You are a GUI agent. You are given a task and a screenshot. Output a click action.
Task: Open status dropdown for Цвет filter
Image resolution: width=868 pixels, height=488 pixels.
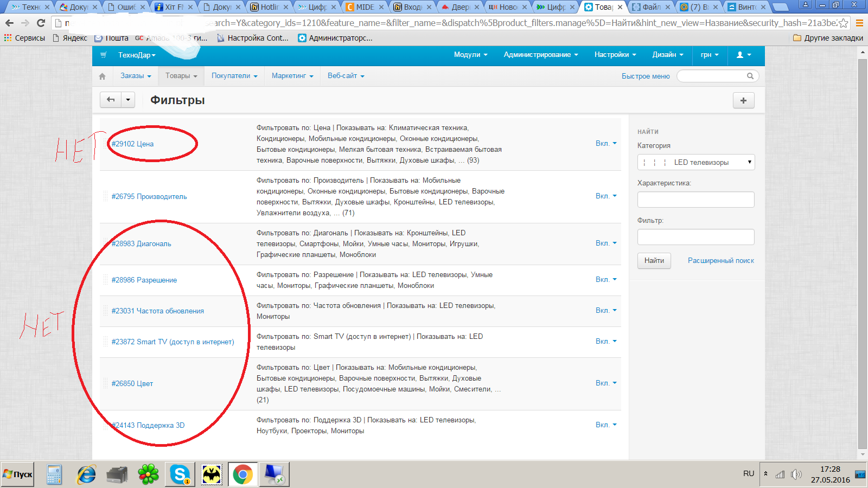pos(606,383)
